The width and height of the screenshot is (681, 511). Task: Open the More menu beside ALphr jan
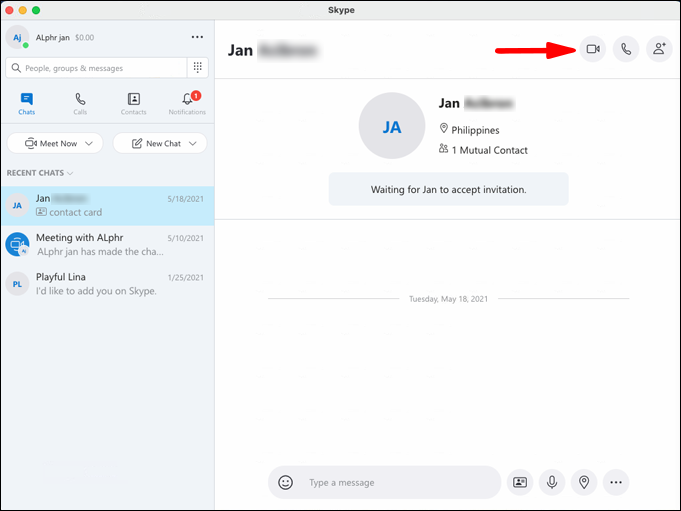point(197,37)
